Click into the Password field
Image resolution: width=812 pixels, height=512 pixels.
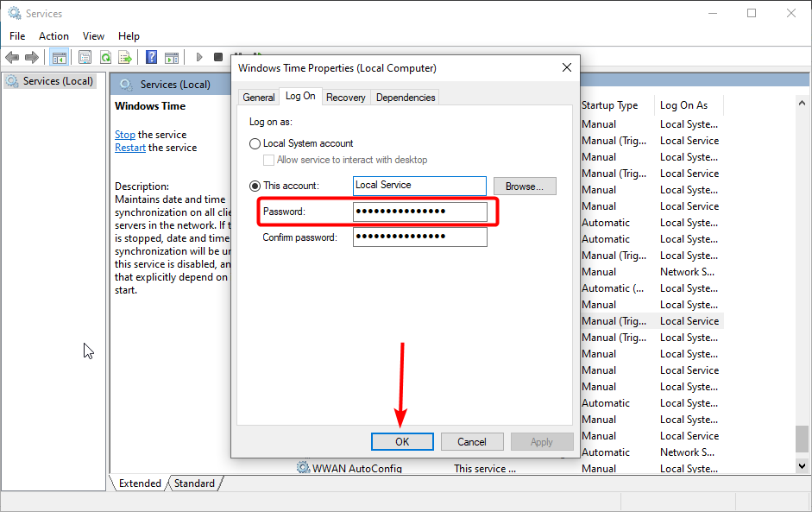click(420, 212)
